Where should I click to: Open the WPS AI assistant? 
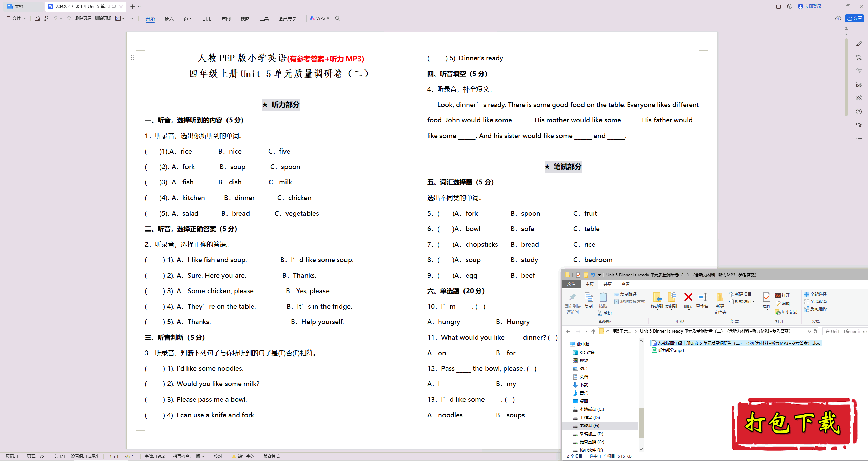coord(320,18)
